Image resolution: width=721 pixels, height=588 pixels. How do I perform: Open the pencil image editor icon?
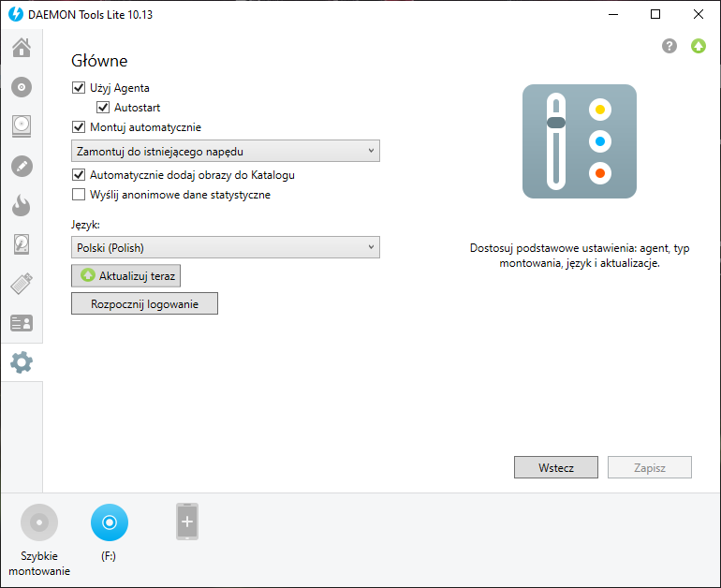click(x=22, y=166)
